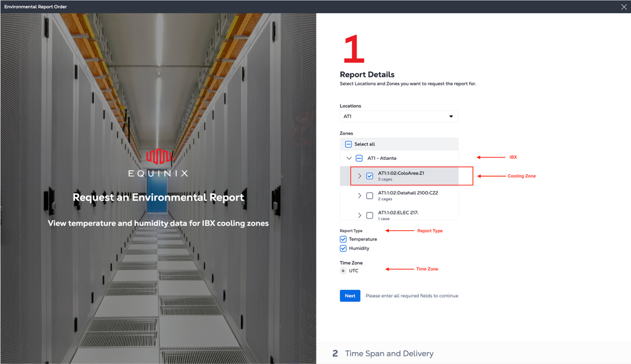Click the AT1 - Atlanta tree label
This screenshot has height=364, width=631.
point(381,158)
